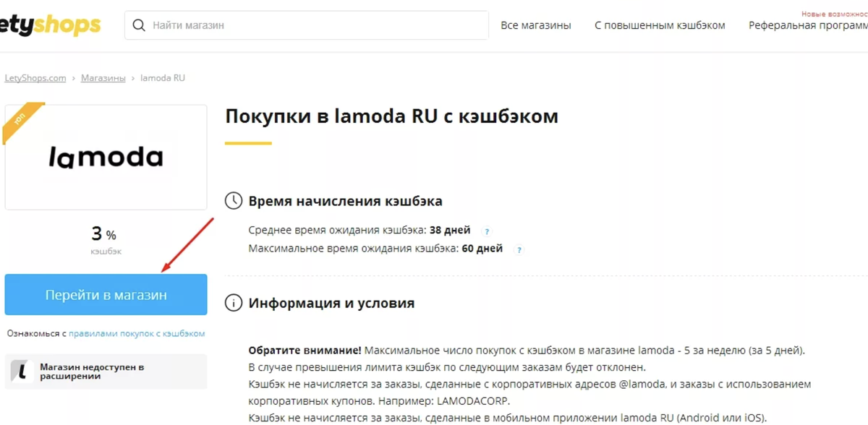Go to 'Магазины' breadcrumb link
Screen dimensions: 868x425
click(x=103, y=77)
